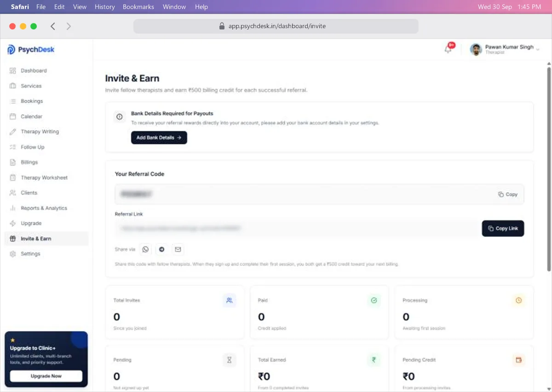
Task: Click the Calendar icon in sidebar
Action: pos(13,116)
